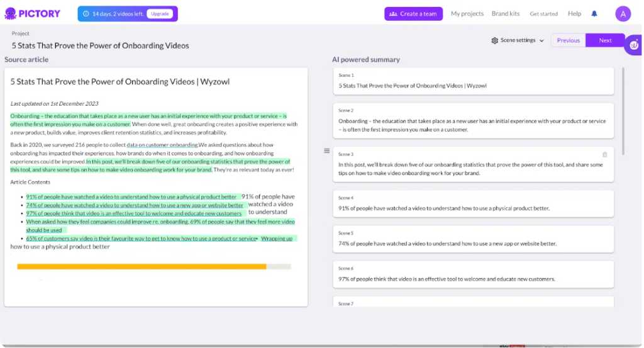Screen dimensions: 644x348
Task: Click the Scene settings gear icon
Action: pos(494,40)
